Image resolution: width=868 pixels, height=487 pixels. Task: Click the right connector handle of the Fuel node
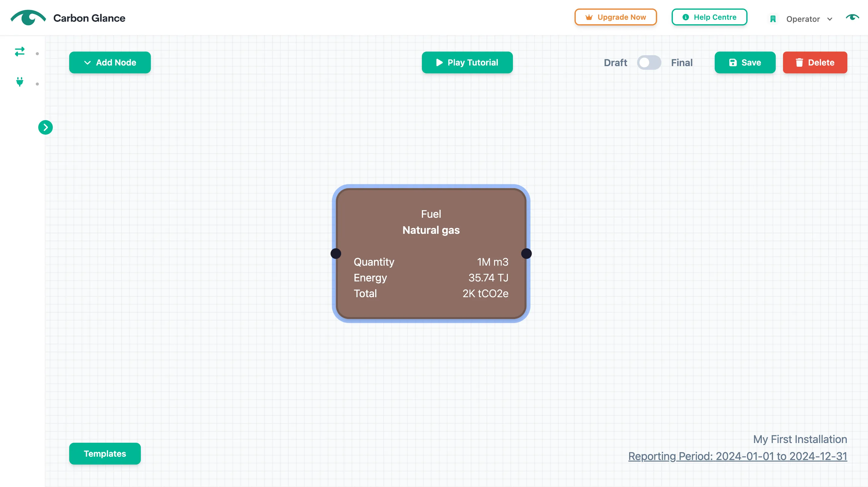526,254
